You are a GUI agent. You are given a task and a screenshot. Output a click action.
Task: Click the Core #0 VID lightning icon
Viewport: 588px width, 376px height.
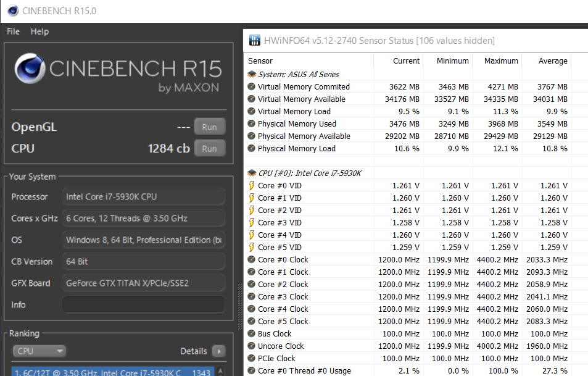pyautogui.click(x=252, y=185)
